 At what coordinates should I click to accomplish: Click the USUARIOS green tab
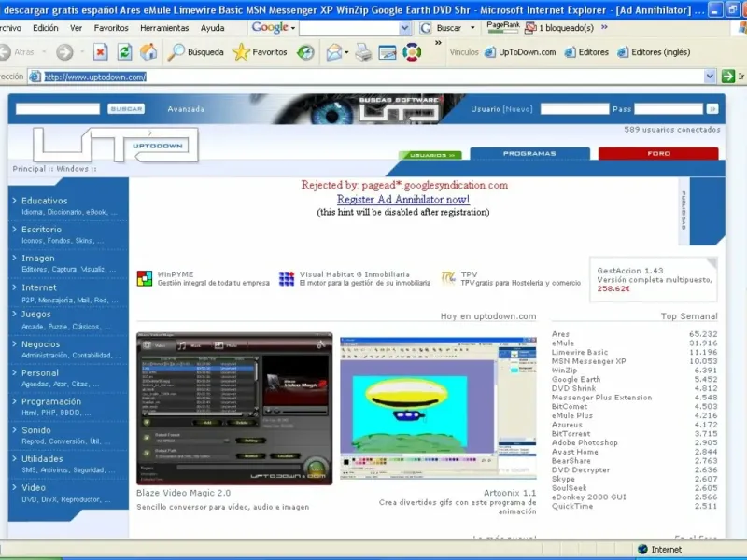[x=430, y=155]
